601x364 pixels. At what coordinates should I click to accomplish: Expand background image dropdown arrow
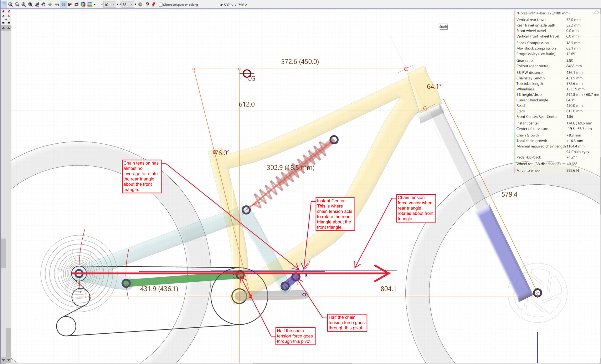click(95, 4)
